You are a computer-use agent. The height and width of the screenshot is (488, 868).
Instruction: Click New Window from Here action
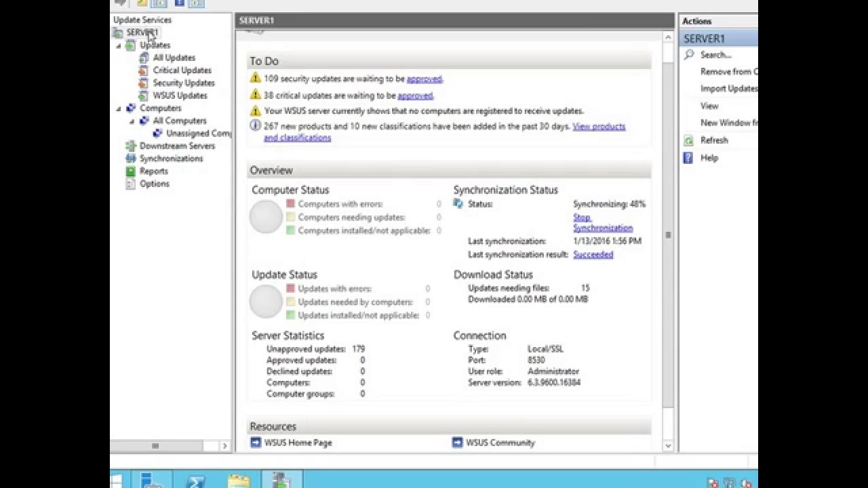click(729, 123)
